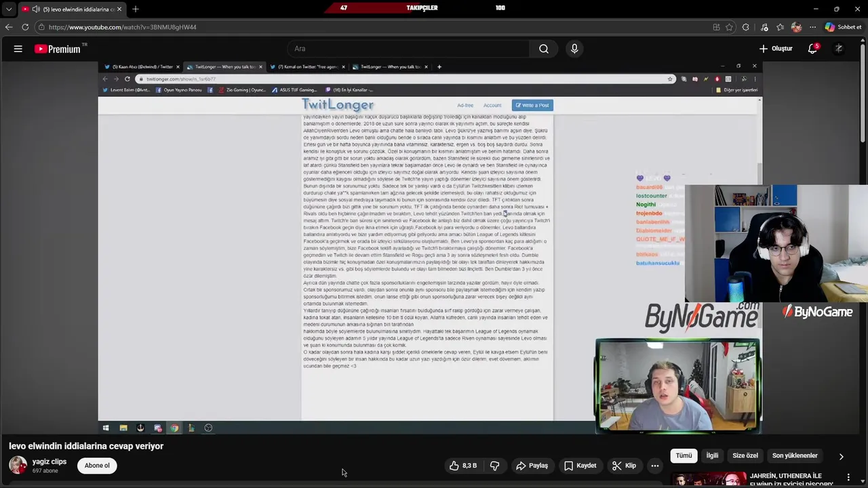Open options for JAHREIN UTHENERA suggested video
Viewport: 868px width, 488px height.
click(848, 478)
